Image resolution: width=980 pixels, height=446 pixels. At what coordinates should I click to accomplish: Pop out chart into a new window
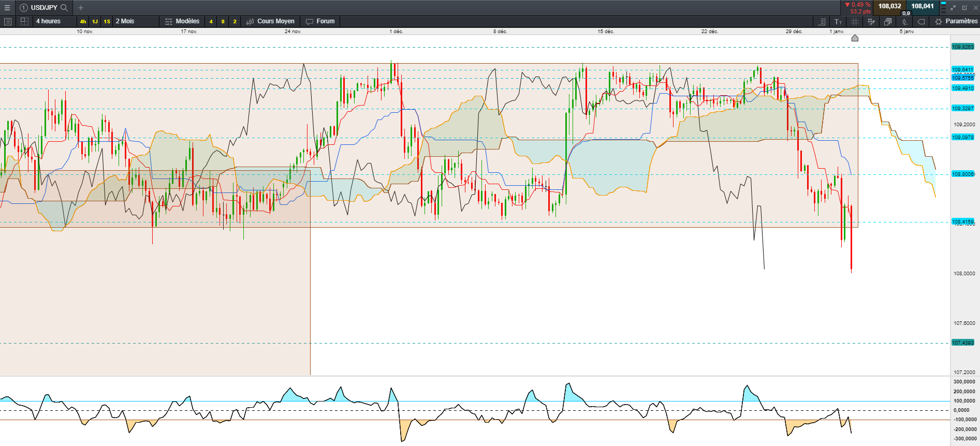[964, 8]
